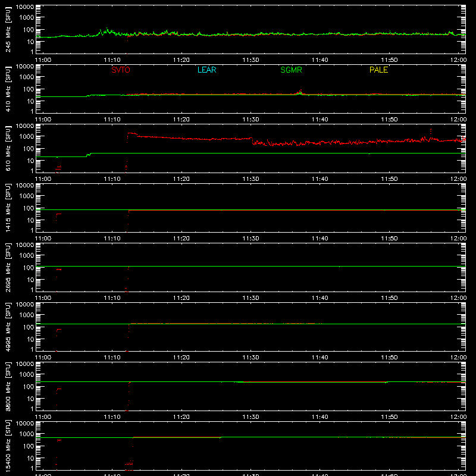Screen dimensions: 476x476
Task: Click the cyan LEAR station legend label
Action: tap(206, 70)
